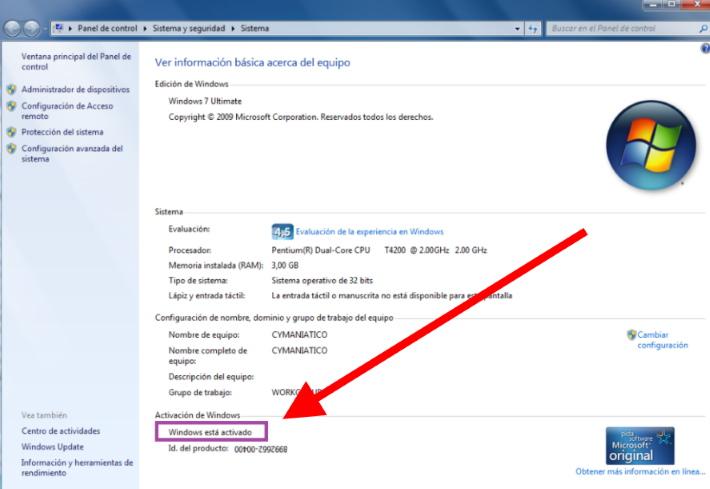Select Sistema y seguridad breadcrumb
Screen dimensions: 710x489
click(188, 29)
